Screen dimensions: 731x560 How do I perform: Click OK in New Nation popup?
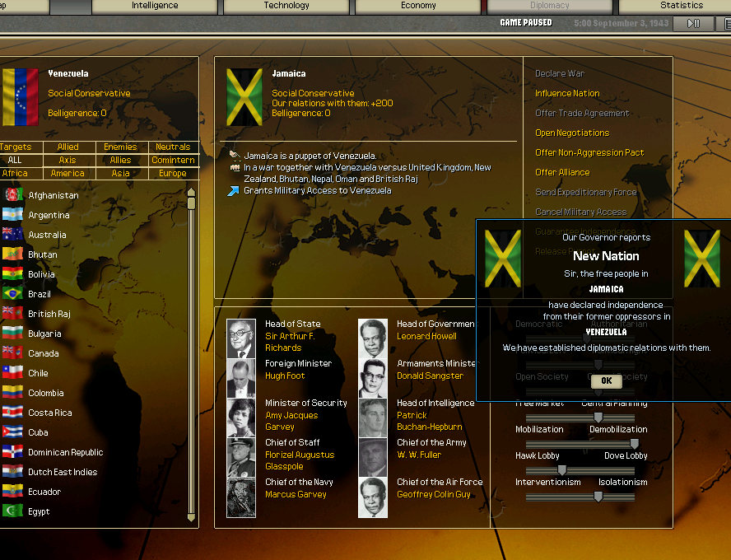click(x=606, y=381)
